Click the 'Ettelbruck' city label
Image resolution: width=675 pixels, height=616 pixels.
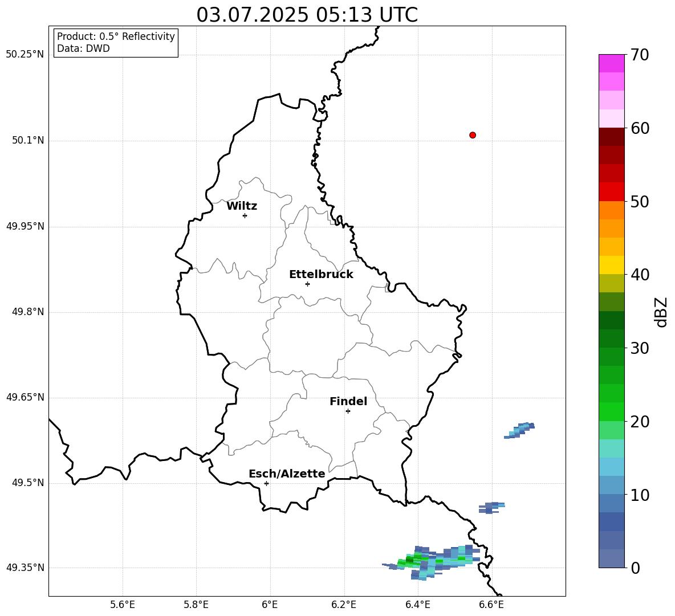tap(321, 275)
